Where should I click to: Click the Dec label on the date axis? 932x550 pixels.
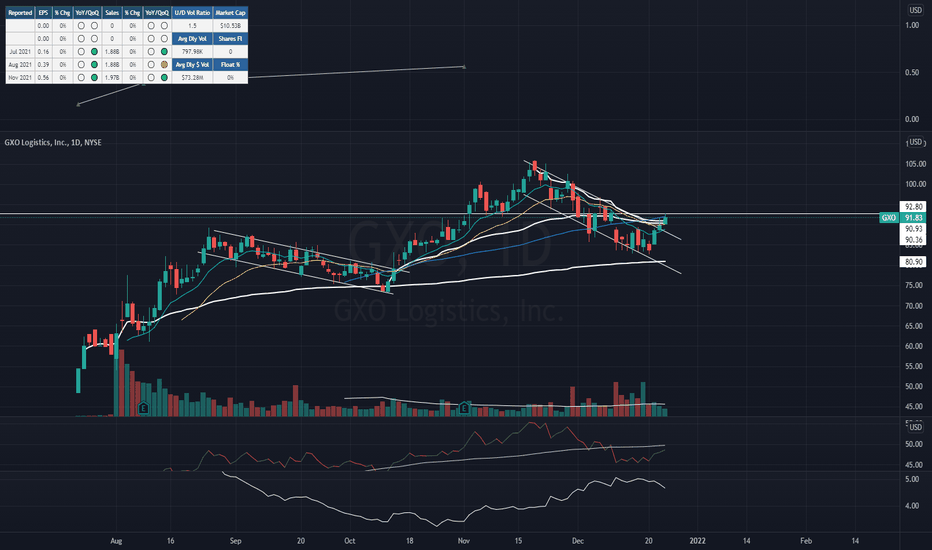click(x=578, y=540)
